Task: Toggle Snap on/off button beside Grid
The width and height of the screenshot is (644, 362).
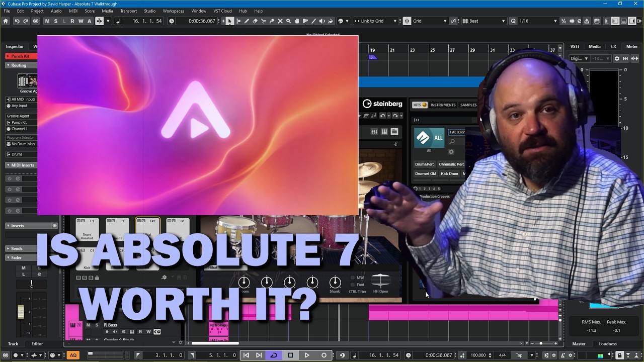Action: point(407,21)
